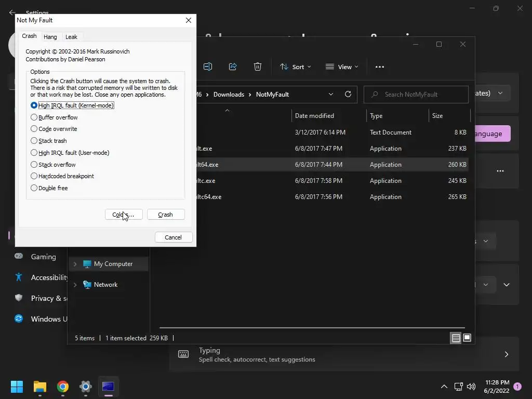Open the Windows Start menu
The height and width of the screenshot is (399, 532).
17,387
